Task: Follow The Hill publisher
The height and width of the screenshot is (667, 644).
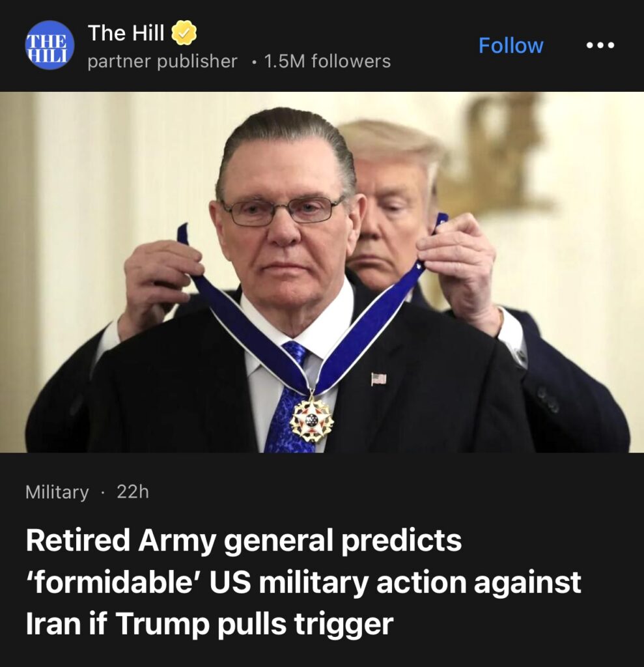Action: pos(511,45)
